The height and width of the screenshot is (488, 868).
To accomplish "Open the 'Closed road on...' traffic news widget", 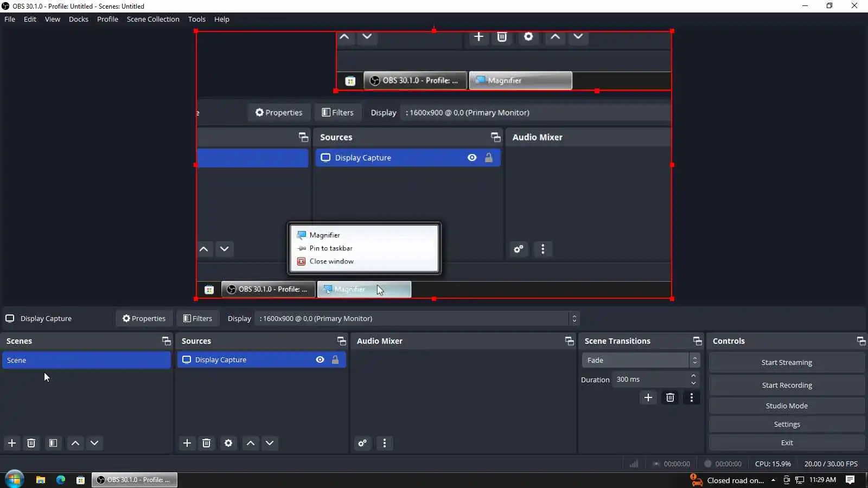I will pyautogui.click(x=727, y=480).
